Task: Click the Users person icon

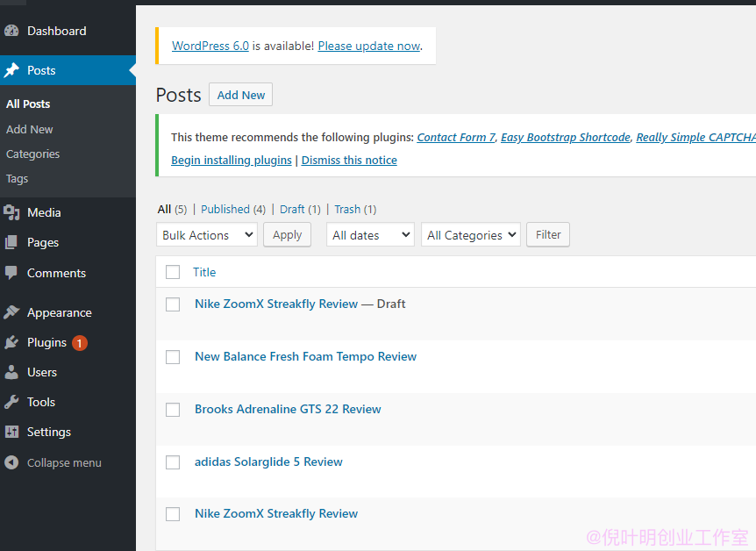Action: pyautogui.click(x=11, y=373)
